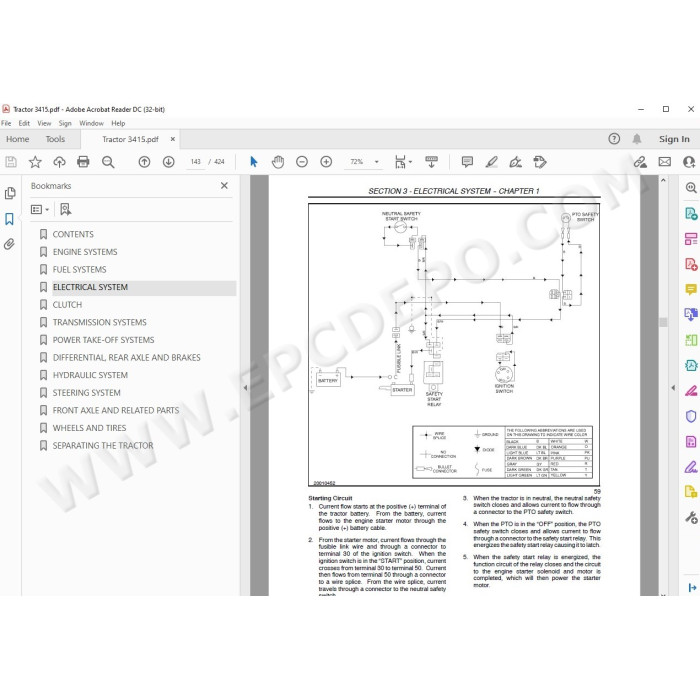Select the Highlight text tool
The image size is (700, 700).
pyautogui.click(x=492, y=162)
